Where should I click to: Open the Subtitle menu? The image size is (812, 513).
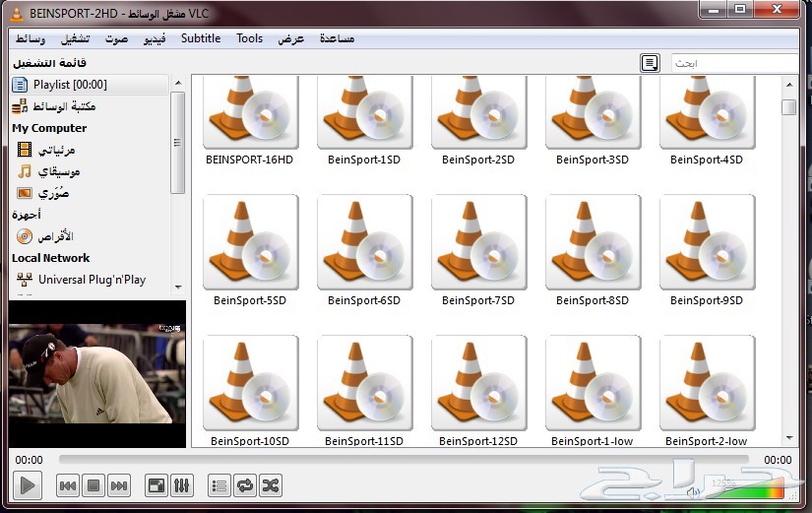tap(201, 38)
